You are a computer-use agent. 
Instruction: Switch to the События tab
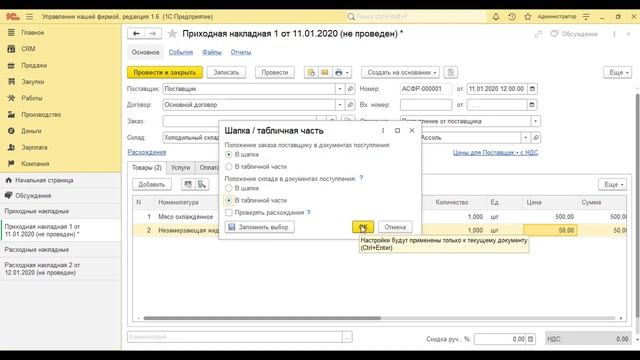click(180, 52)
